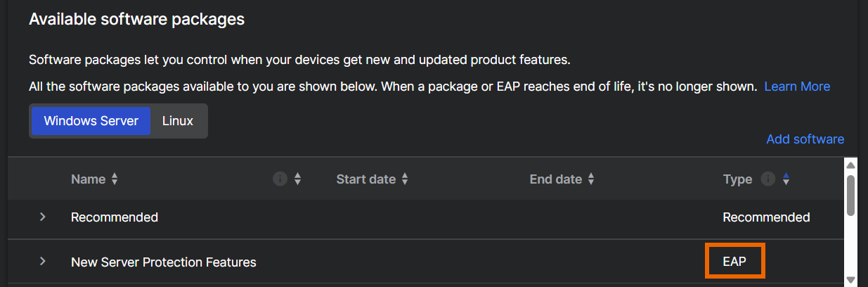The width and height of the screenshot is (868, 287).
Task: Click the New Server Protection Features name
Action: pos(164,262)
